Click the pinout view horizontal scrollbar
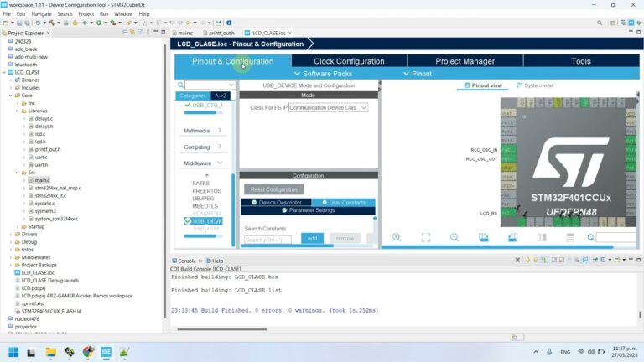 497,247
